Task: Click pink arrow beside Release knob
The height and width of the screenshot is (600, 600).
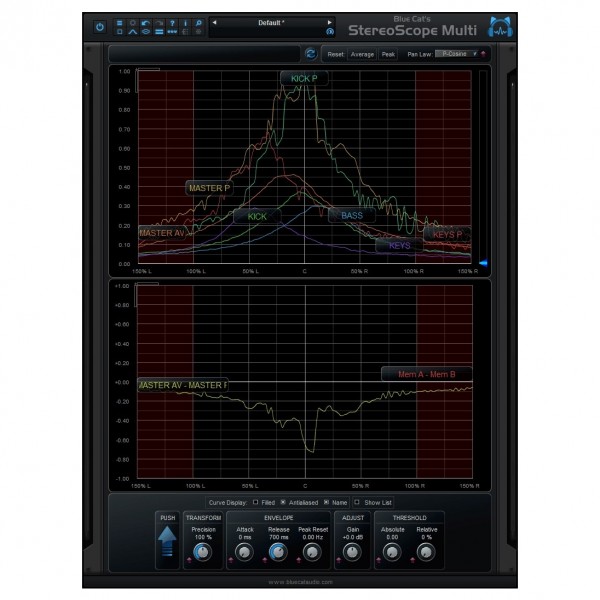Action: click(x=264, y=560)
